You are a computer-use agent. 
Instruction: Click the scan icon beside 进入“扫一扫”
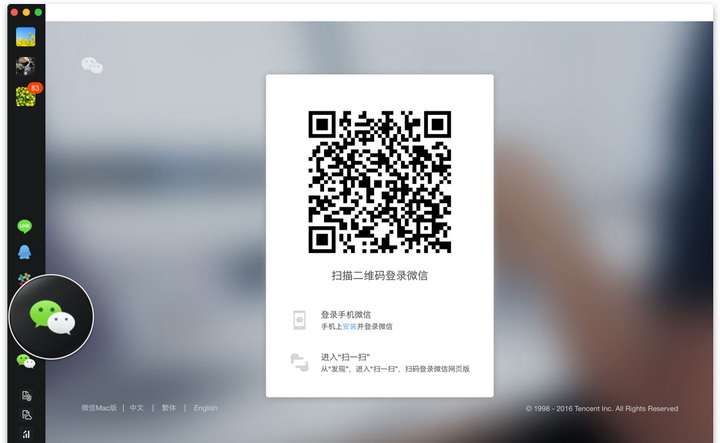point(299,362)
